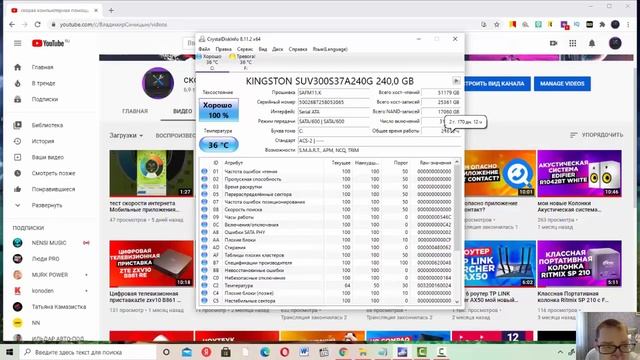Open the Ritmix SP 210 speaker video thumbnail
Image resolution: width=640 pixels, height=360 pixels.
pos(579,264)
